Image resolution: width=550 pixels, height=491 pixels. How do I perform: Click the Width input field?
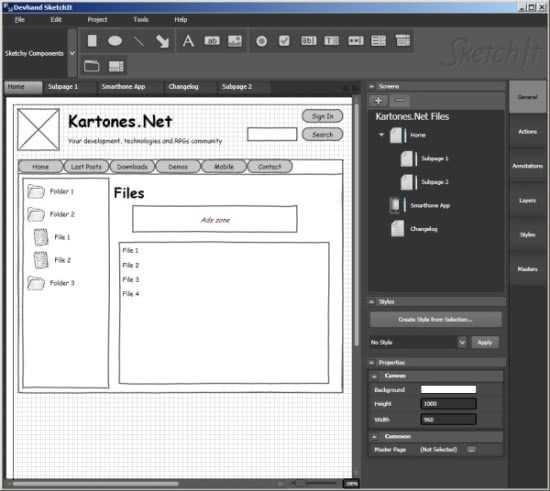[x=448, y=419]
